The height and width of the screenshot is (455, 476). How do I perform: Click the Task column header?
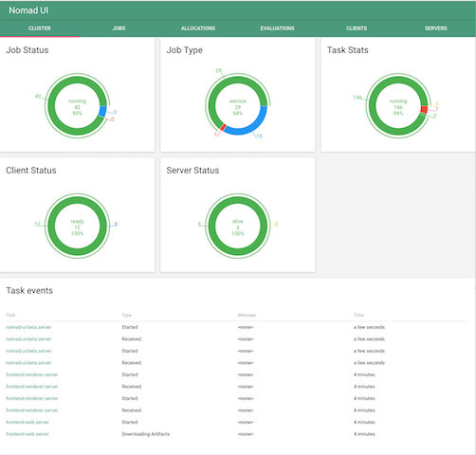[10, 315]
